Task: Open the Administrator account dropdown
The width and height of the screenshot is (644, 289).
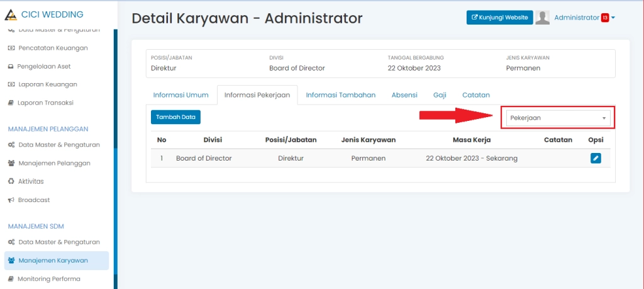Action: 584,18
